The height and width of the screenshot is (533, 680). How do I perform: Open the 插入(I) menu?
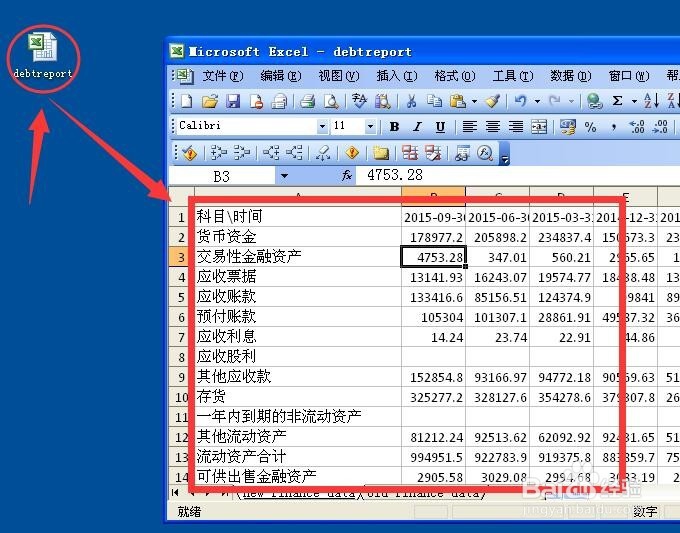(x=397, y=76)
